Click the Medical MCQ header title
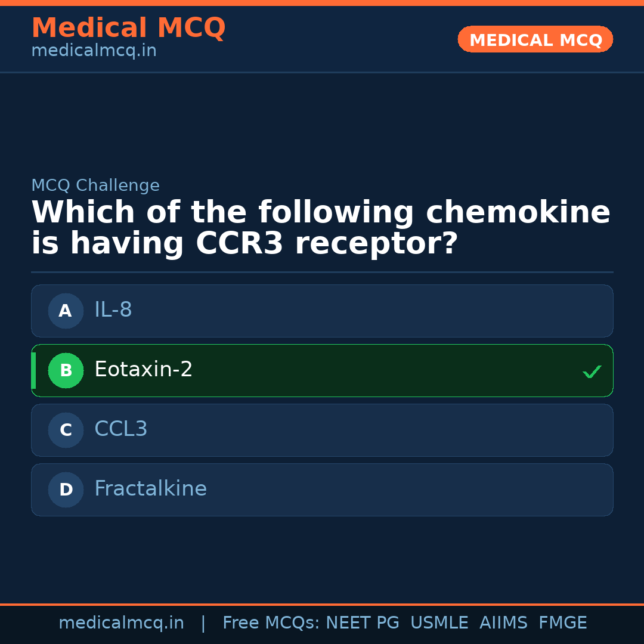This screenshot has width=644, height=644. point(128,28)
